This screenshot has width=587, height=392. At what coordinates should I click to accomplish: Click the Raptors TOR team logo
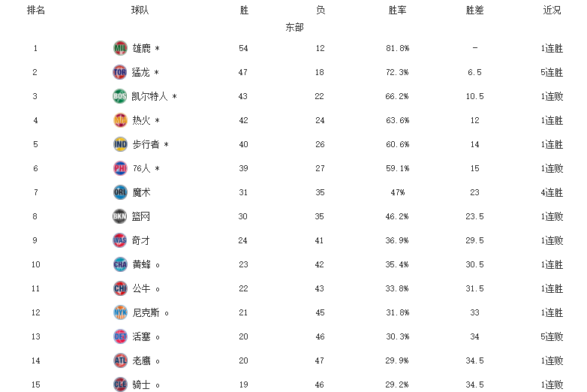[120, 72]
